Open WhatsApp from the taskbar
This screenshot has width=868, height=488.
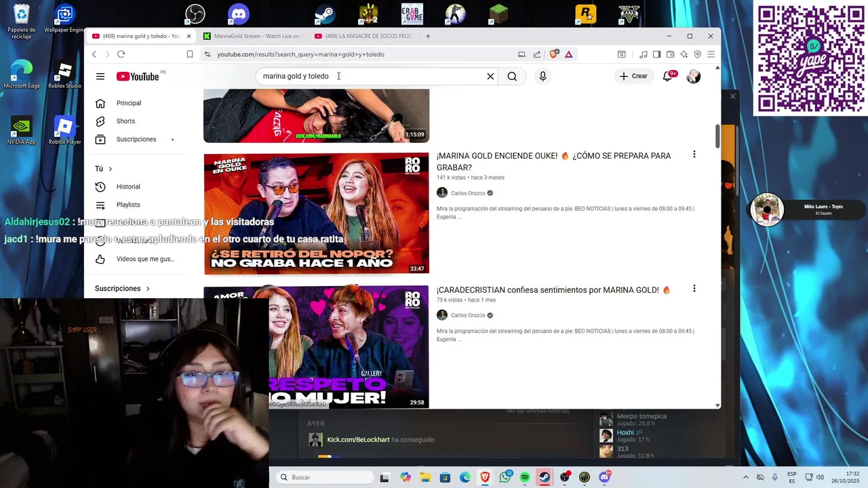point(505,477)
